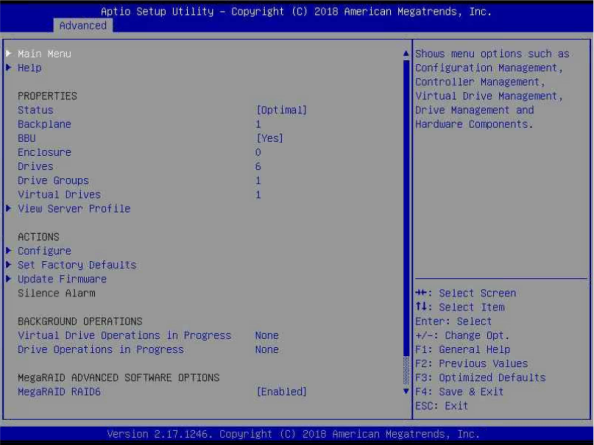Click the Drives value 6

(258, 166)
